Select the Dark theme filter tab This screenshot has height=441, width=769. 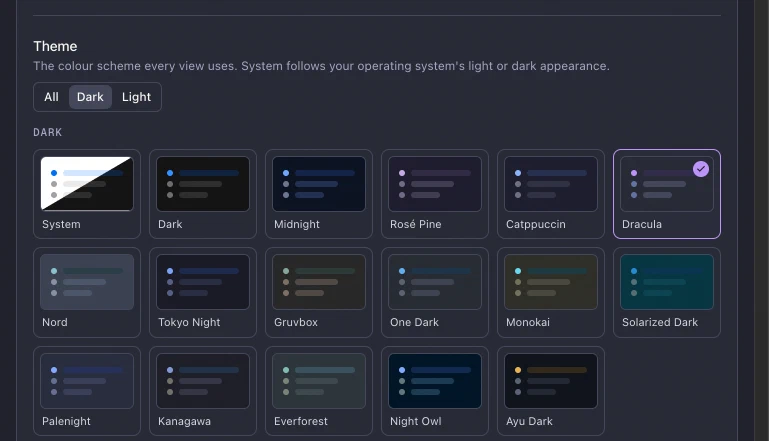tap(90, 97)
